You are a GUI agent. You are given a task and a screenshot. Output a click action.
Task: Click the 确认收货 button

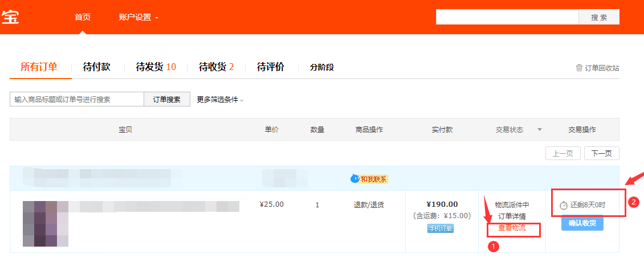click(x=582, y=223)
